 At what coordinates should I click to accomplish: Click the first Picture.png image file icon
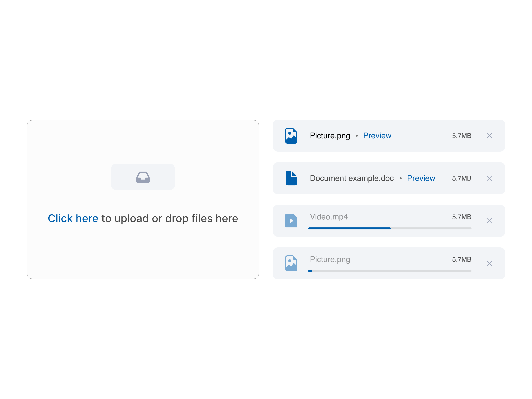(x=291, y=136)
